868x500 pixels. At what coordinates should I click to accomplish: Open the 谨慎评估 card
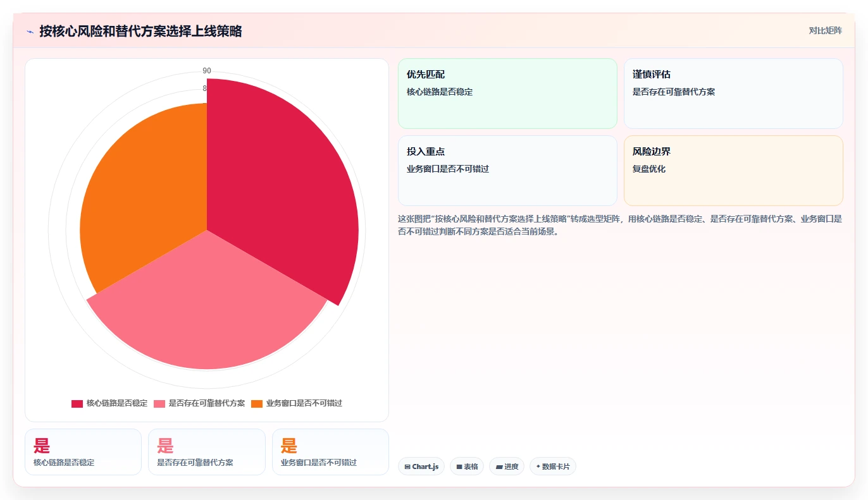[733, 94]
